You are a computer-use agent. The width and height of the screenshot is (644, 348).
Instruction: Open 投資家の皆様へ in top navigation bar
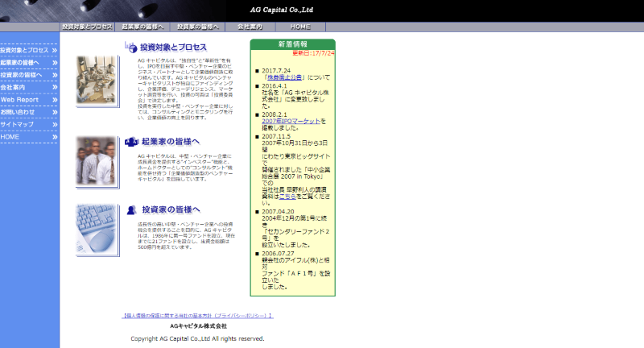click(197, 27)
